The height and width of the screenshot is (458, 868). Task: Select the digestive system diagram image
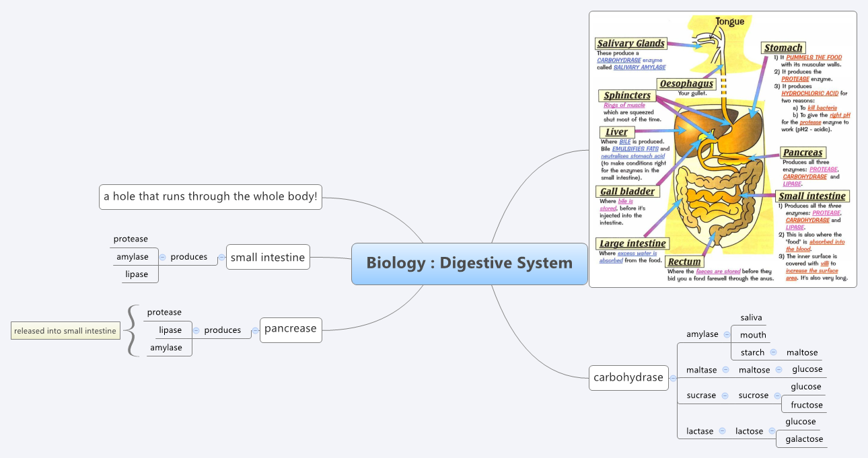point(723,148)
